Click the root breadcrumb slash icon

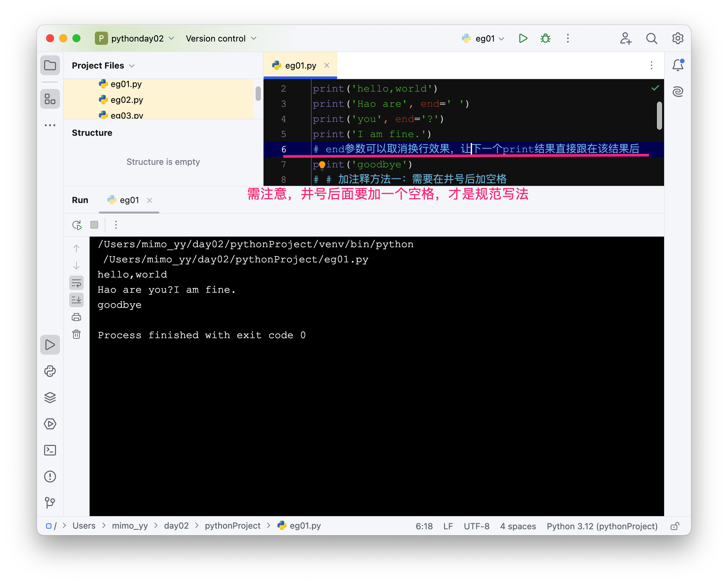click(51, 526)
